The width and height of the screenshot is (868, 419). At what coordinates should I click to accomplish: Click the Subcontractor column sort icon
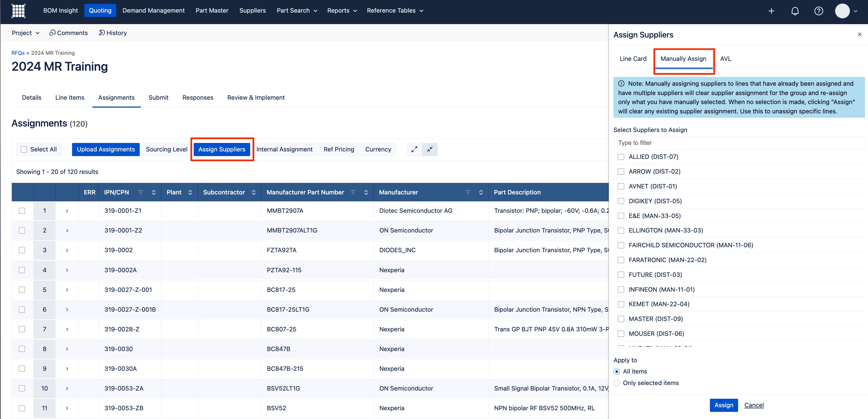[x=253, y=192]
